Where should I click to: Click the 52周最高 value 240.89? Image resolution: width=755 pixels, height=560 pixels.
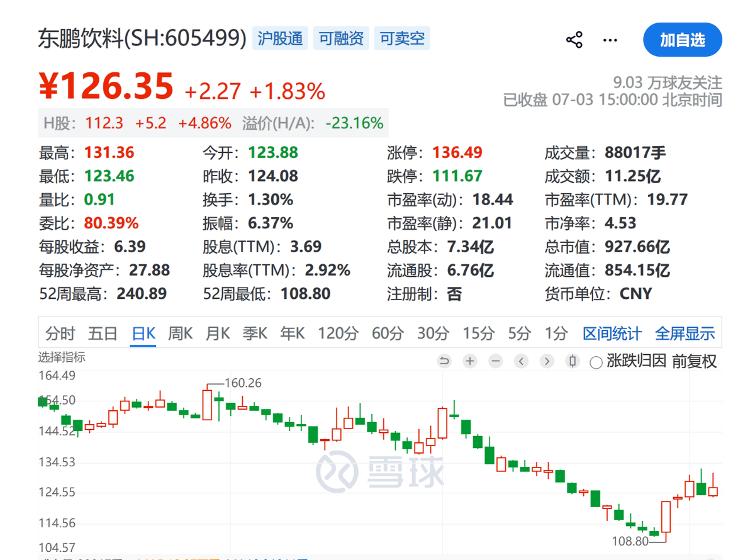(x=142, y=293)
